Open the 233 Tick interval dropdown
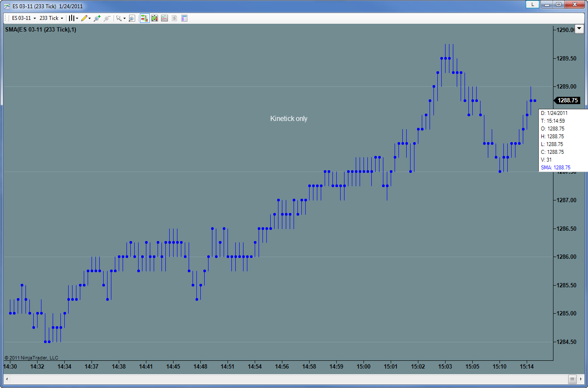This screenshot has height=388, width=588. pos(51,18)
